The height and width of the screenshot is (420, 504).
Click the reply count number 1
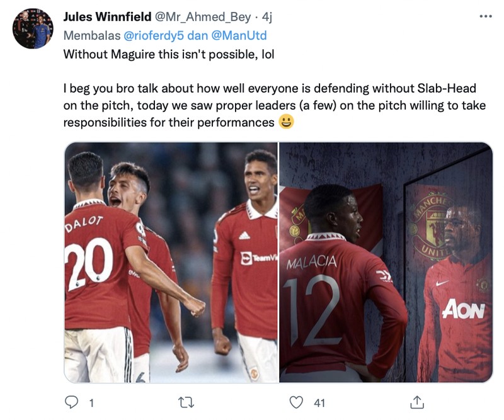point(91,403)
